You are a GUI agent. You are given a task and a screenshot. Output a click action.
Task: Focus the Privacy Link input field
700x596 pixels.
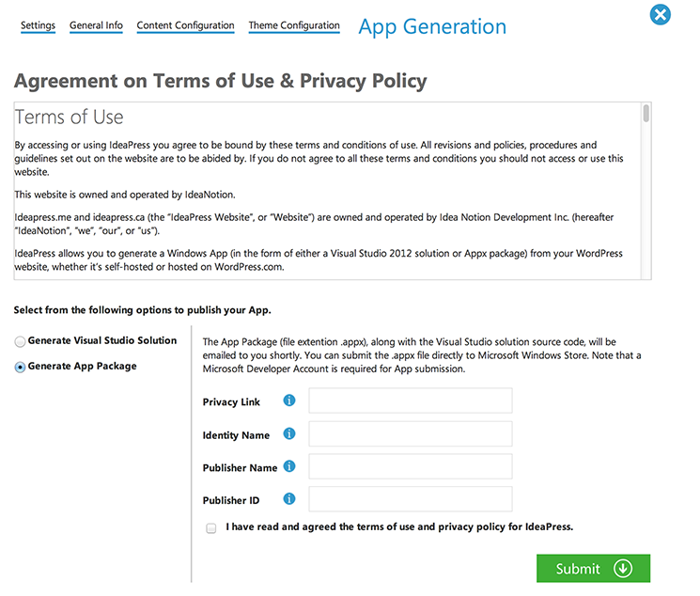[x=411, y=400]
